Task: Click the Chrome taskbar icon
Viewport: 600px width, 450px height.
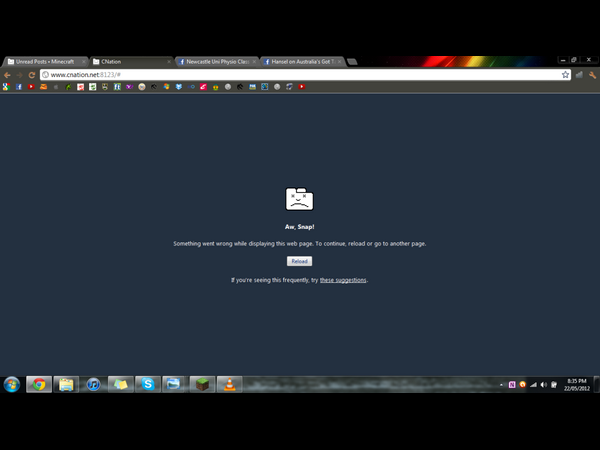Action: click(x=39, y=384)
